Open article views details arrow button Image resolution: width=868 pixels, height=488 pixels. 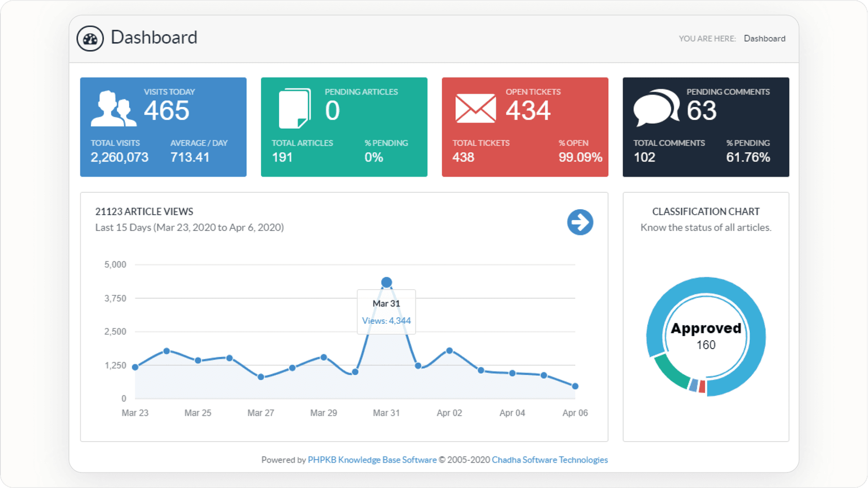point(580,222)
